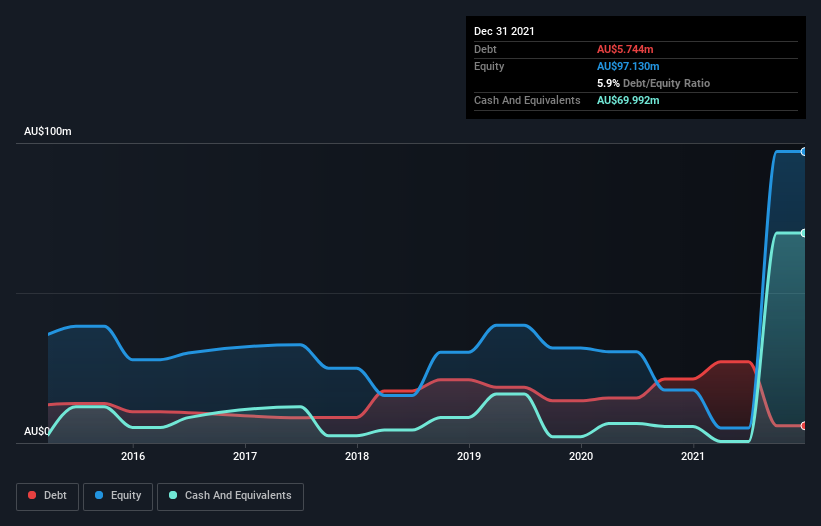Select the teal Cash endpoint marker
821x526 pixels.
(804, 233)
